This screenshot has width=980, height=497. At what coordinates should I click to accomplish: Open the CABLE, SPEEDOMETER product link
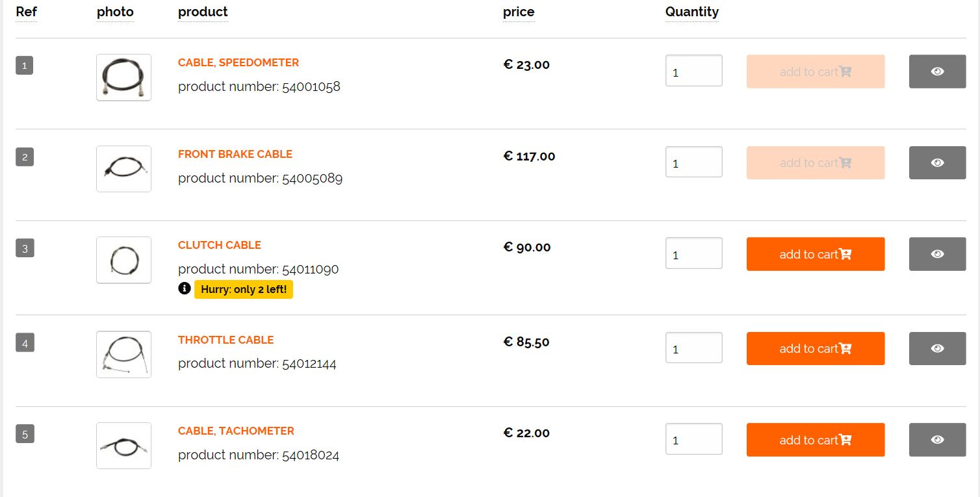click(239, 62)
